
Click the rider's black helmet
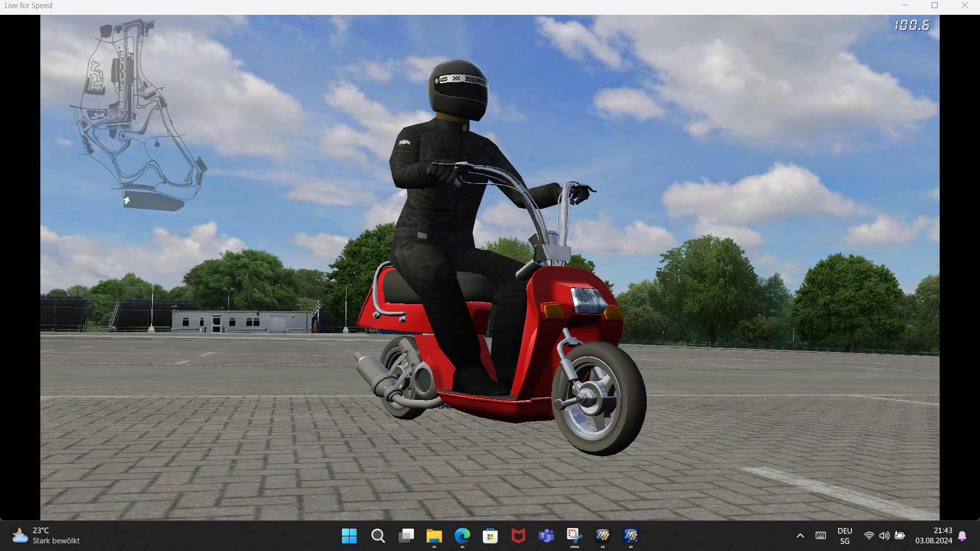tap(457, 89)
